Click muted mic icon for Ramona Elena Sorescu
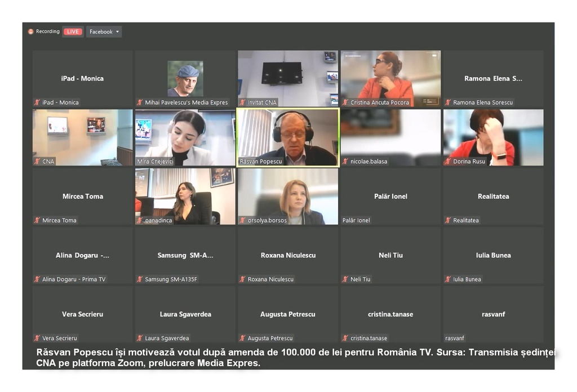The image size is (577, 392). point(448,103)
